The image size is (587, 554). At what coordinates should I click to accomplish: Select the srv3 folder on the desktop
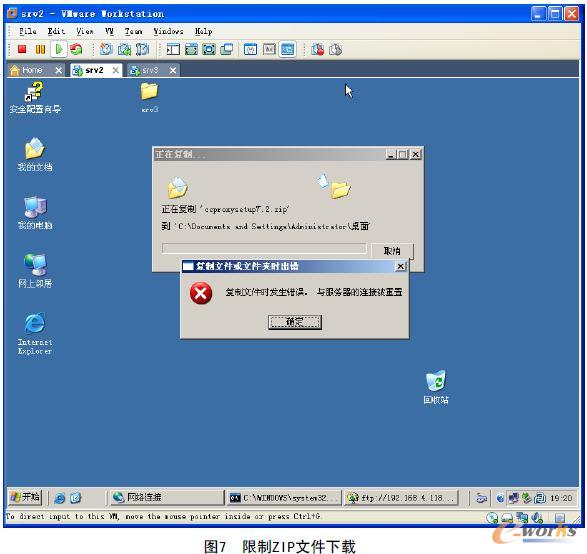tap(149, 97)
